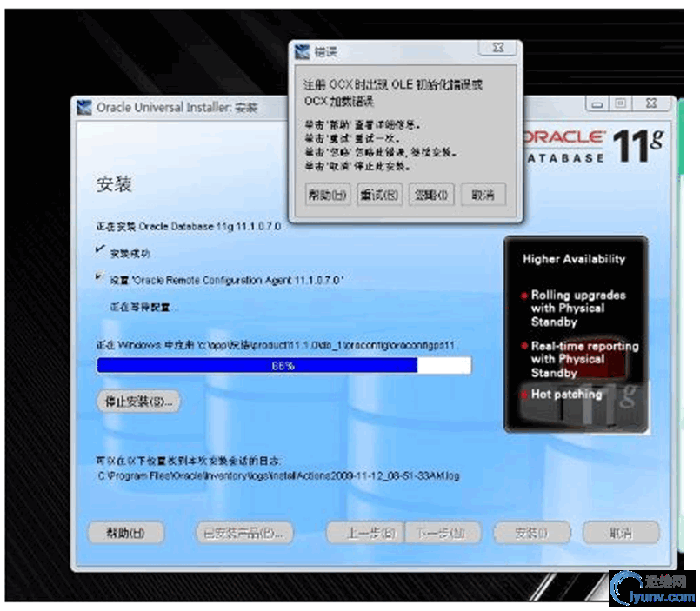Click 'Oracle Remote Configuration Agent 11.1.0.7.0' line
700x611 pixels.
click(x=227, y=280)
